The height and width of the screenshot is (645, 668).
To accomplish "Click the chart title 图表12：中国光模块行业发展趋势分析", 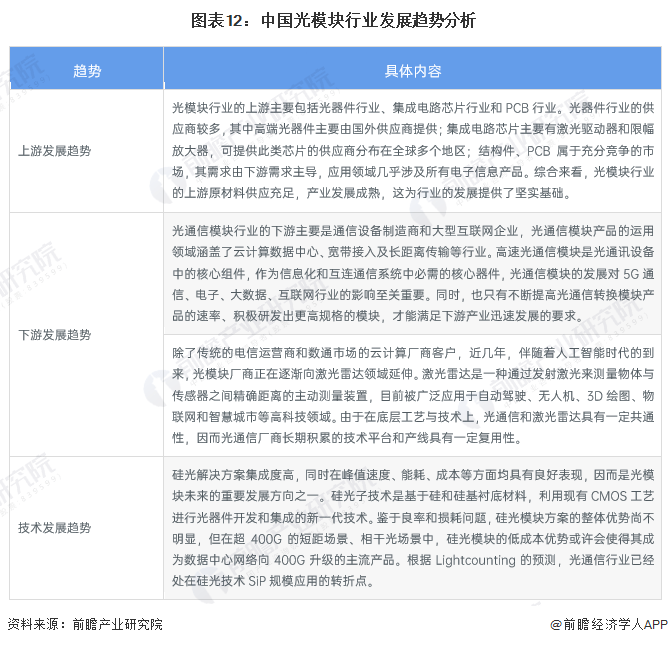I will [x=333, y=20].
